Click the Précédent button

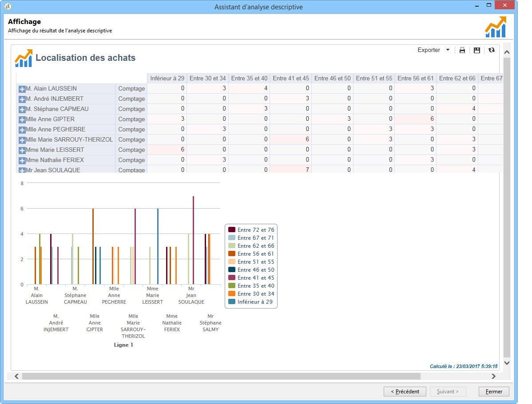coord(405,392)
